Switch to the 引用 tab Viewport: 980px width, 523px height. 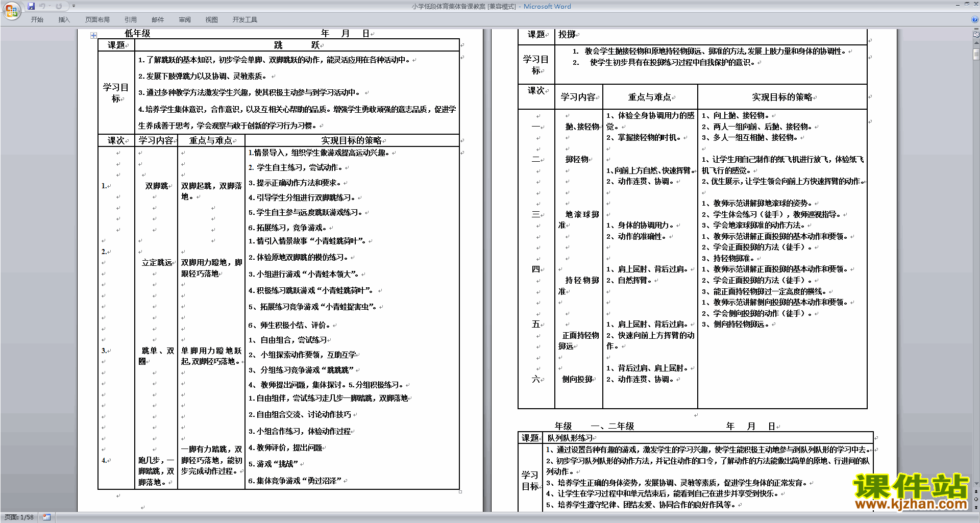pos(131,20)
